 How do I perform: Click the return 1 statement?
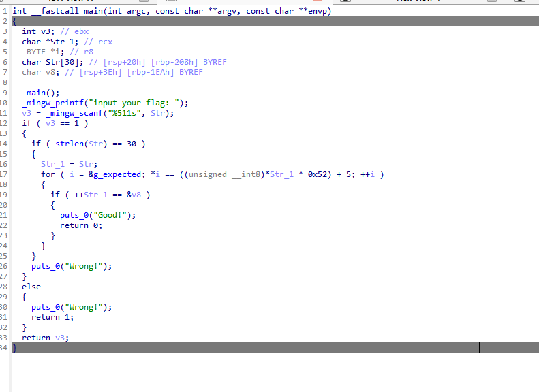click(x=52, y=317)
